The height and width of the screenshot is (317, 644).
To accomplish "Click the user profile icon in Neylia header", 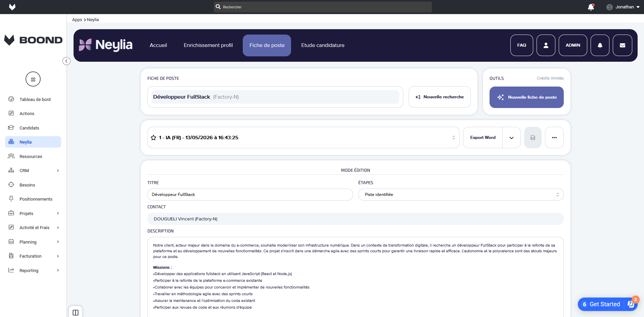I will 546,45.
